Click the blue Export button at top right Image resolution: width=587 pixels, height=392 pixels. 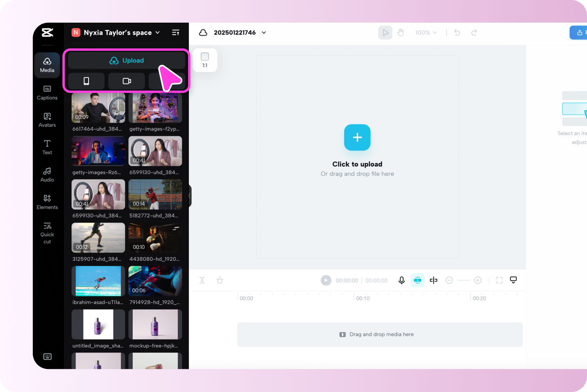point(580,32)
